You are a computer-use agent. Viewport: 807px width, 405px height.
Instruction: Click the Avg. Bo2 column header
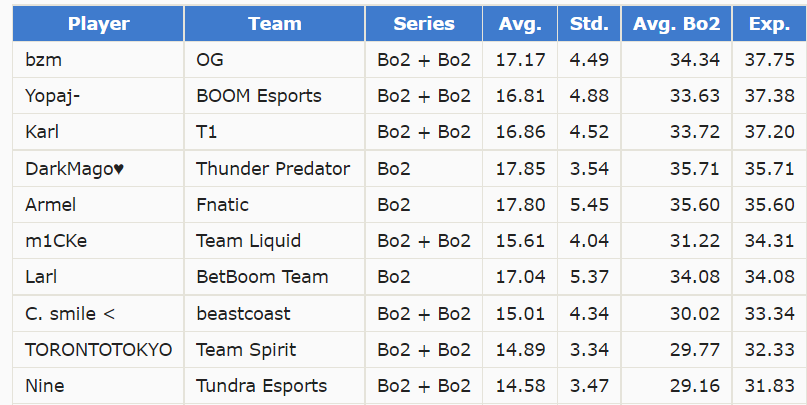(676, 24)
